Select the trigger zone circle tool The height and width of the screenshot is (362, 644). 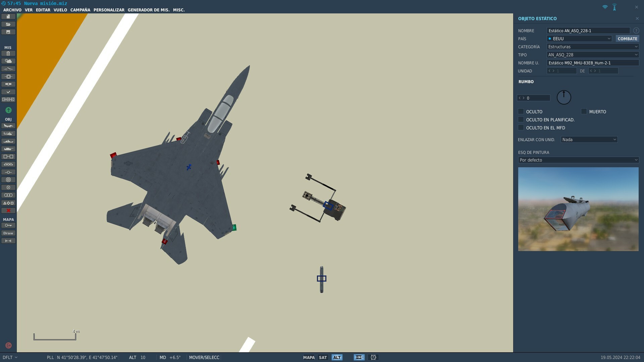click(8, 180)
